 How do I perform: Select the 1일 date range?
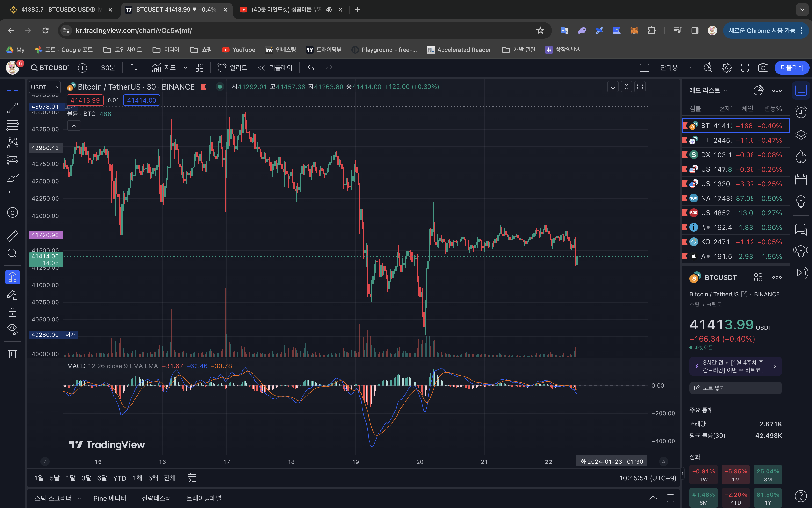click(39, 478)
